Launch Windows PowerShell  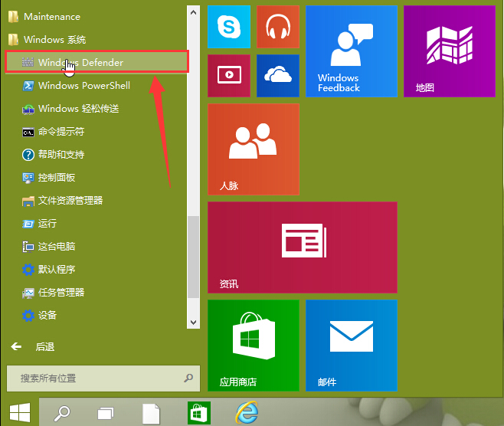coord(83,86)
